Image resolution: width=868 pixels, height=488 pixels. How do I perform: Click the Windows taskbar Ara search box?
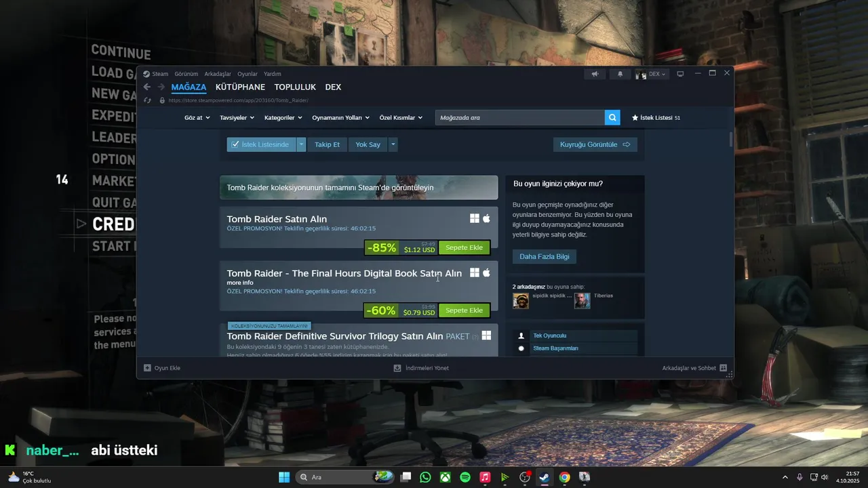pos(345,477)
